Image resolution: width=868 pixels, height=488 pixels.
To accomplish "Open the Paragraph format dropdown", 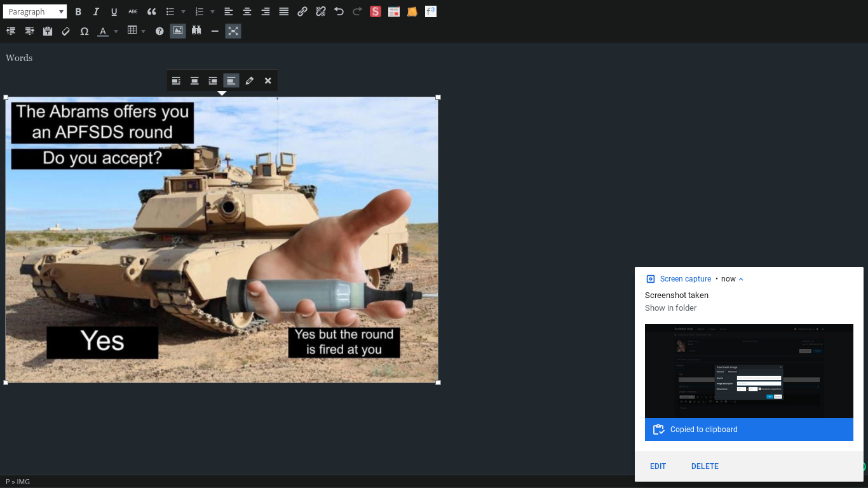I will pos(35,11).
